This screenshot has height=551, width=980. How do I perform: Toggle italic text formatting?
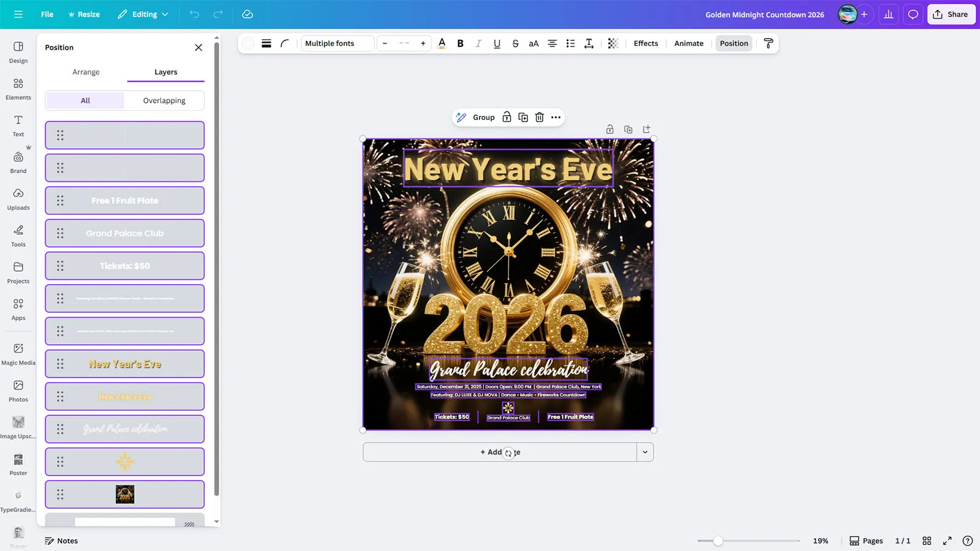coord(478,43)
